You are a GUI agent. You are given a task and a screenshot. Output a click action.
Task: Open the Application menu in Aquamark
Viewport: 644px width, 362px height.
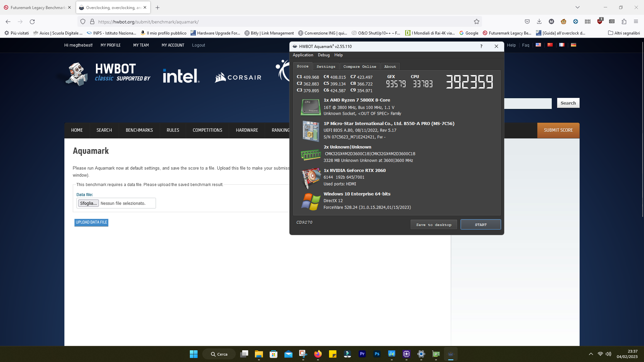(303, 55)
